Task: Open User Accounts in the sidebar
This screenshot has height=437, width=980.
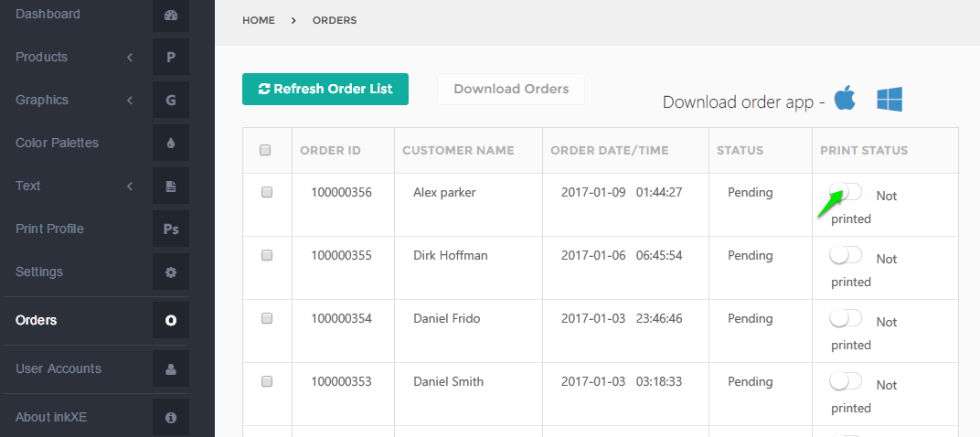Action: coord(59,368)
